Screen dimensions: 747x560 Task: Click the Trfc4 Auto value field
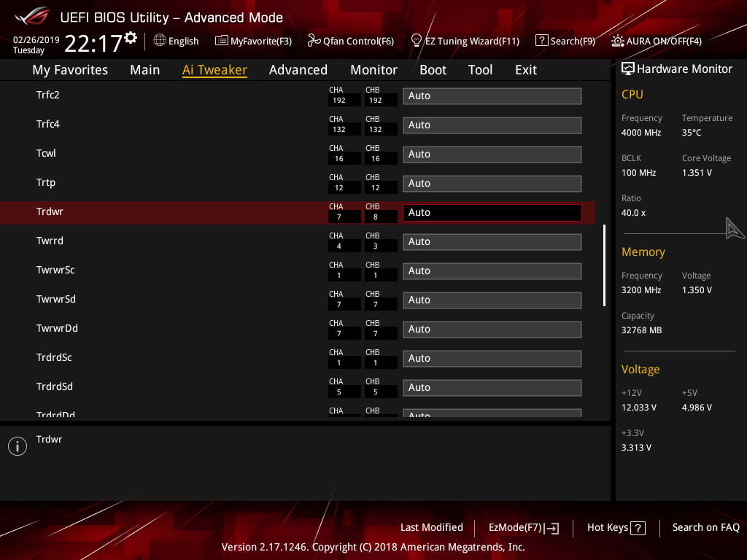[492, 125]
